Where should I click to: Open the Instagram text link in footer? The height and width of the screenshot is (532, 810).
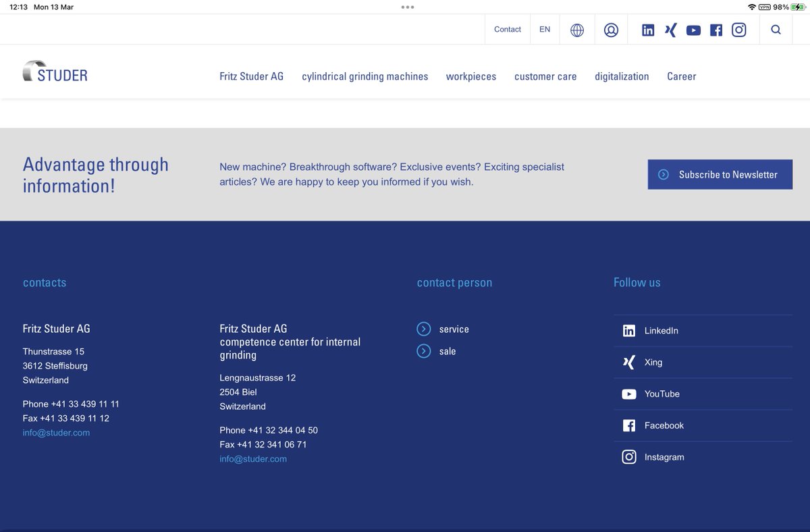point(664,457)
